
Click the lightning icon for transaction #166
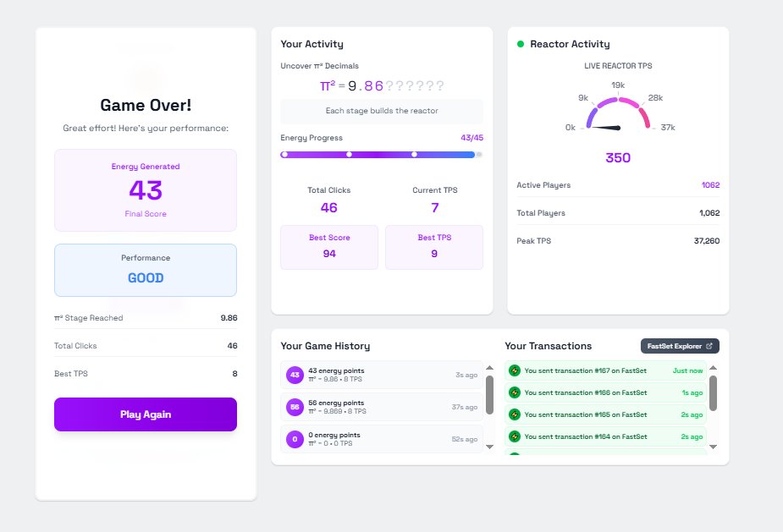tap(515, 392)
